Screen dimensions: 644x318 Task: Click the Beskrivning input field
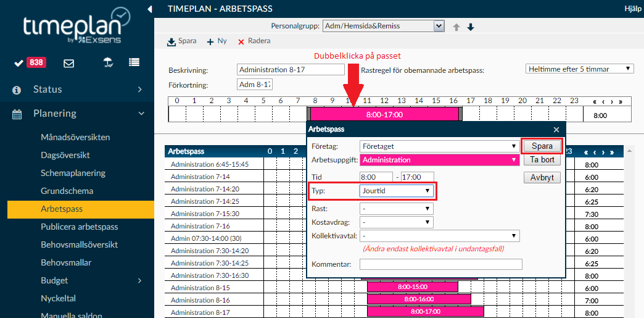tap(291, 70)
